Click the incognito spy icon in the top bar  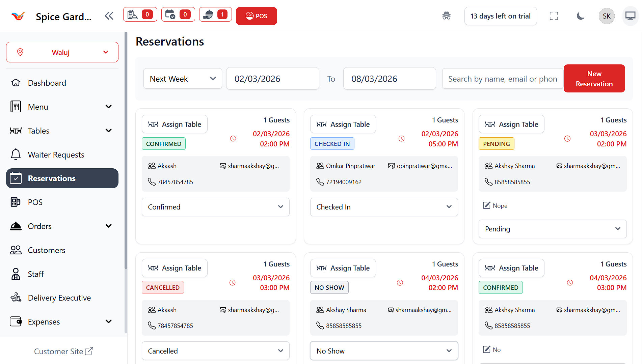point(446,16)
